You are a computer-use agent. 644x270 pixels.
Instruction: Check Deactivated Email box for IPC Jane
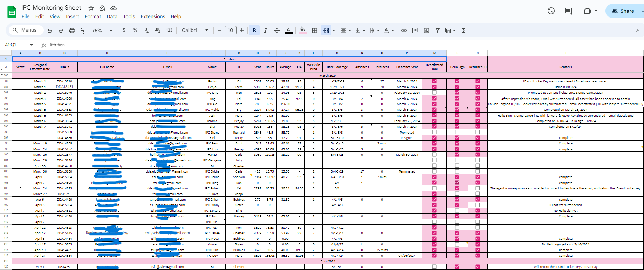(434, 92)
